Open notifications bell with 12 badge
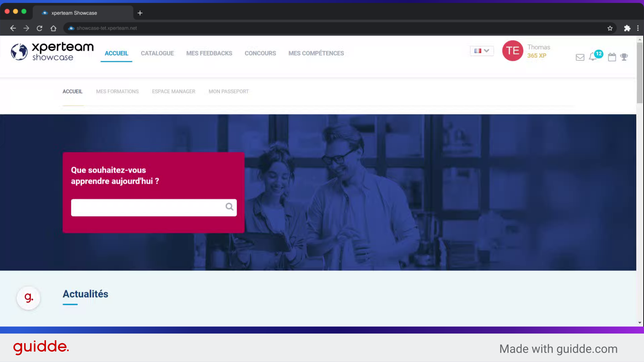Viewport: 644px width, 362px height. point(593,57)
